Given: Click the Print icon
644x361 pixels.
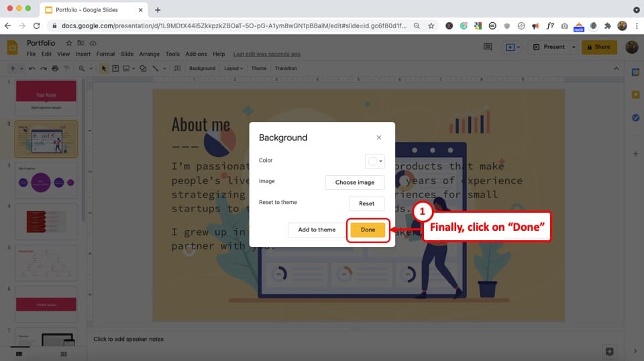Looking at the screenshot, I should [x=54, y=68].
